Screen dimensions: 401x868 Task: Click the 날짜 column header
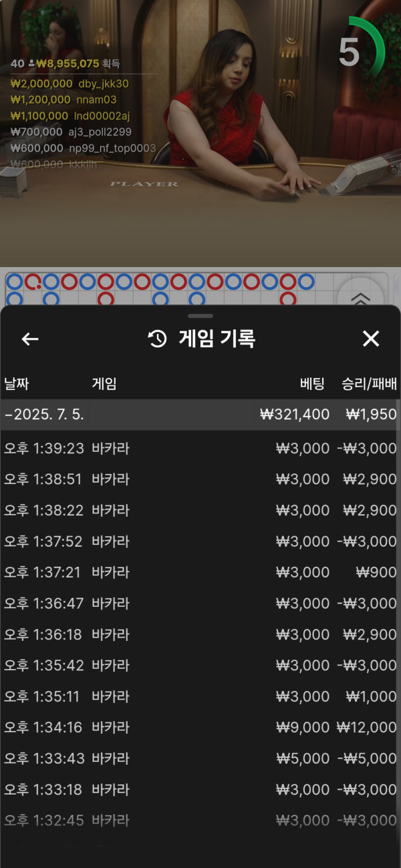coord(17,384)
